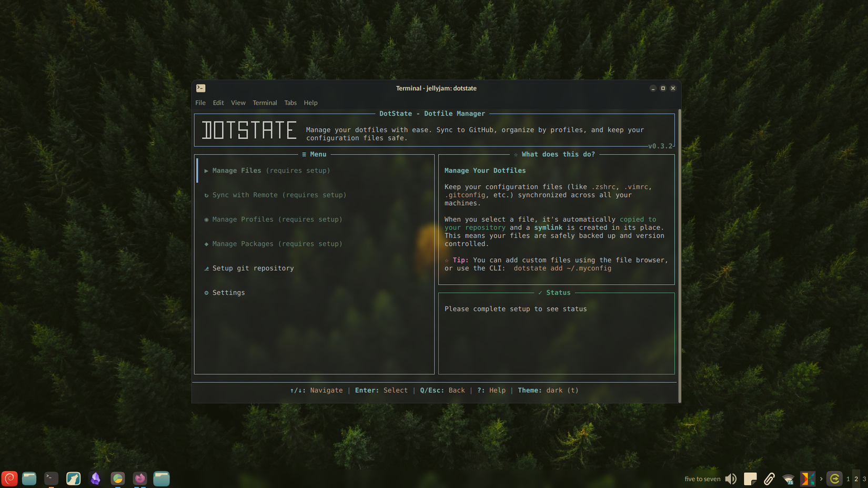868x488 pixels.
Task: Click 'dotstate add ~/.myconfig' command text
Action: pyautogui.click(x=562, y=268)
